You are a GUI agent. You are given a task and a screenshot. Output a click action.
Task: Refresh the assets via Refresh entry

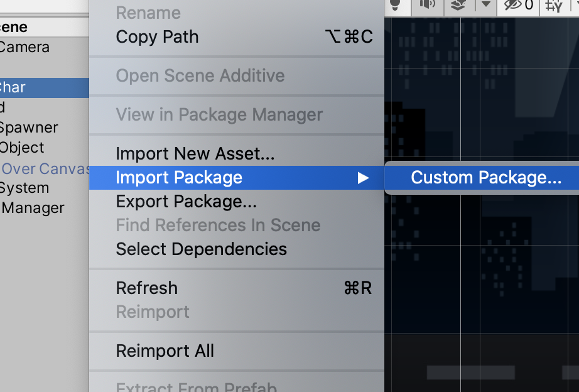pos(147,288)
